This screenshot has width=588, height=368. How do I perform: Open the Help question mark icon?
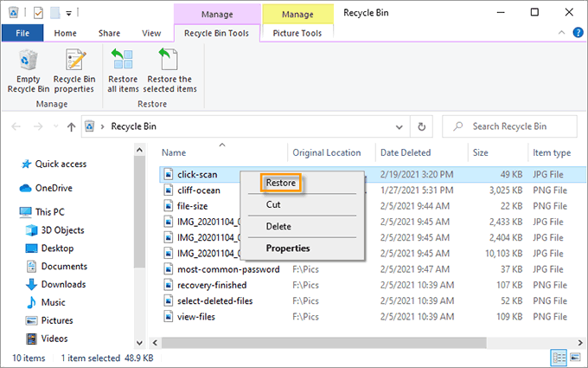578,32
